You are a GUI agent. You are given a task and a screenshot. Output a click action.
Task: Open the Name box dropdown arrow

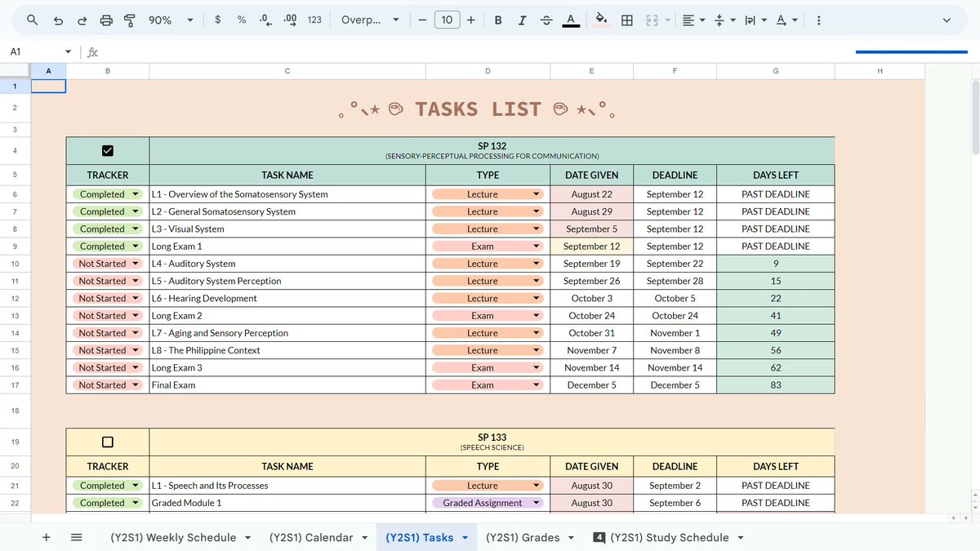pyautogui.click(x=68, y=51)
